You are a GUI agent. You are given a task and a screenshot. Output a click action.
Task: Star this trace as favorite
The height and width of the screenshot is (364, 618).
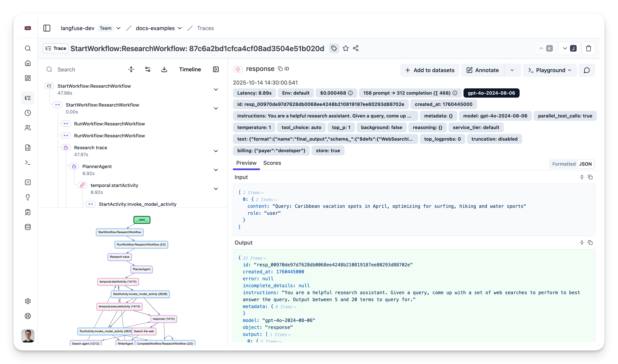346,48
